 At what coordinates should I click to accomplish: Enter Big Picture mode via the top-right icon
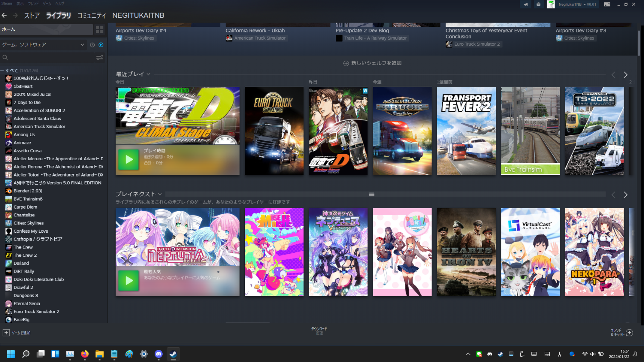point(607,5)
